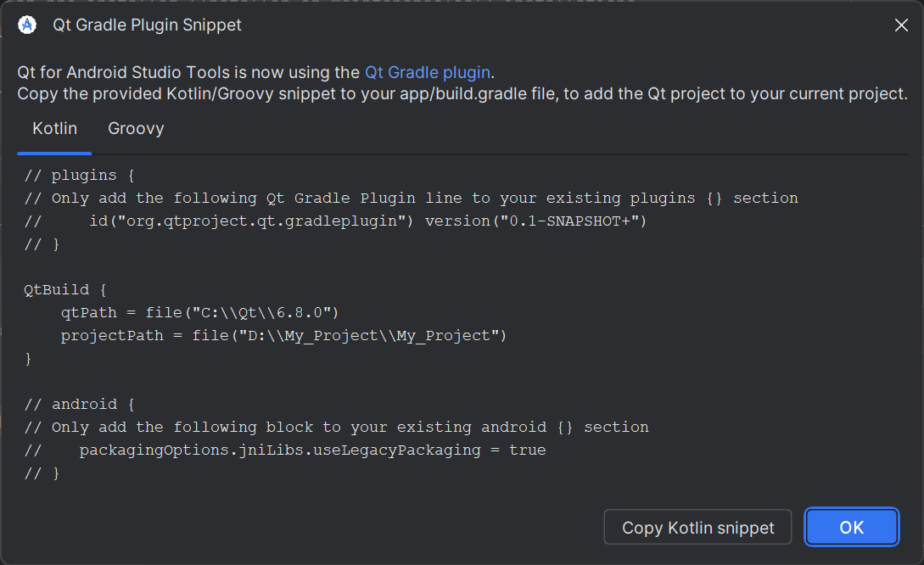Click the My_Project path string
This screenshot has height=565, width=924.
coord(369,335)
